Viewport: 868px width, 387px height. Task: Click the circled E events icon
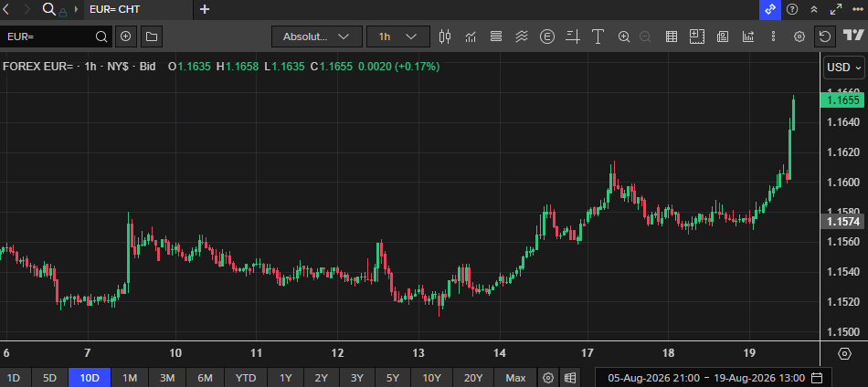click(547, 37)
